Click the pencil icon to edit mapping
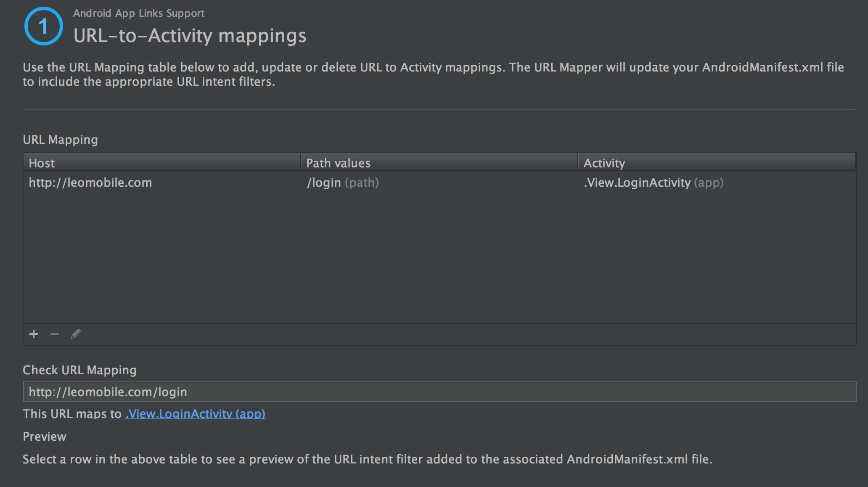Viewport: 868px width, 487px height. pyautogui.click(x=76, y=334)
